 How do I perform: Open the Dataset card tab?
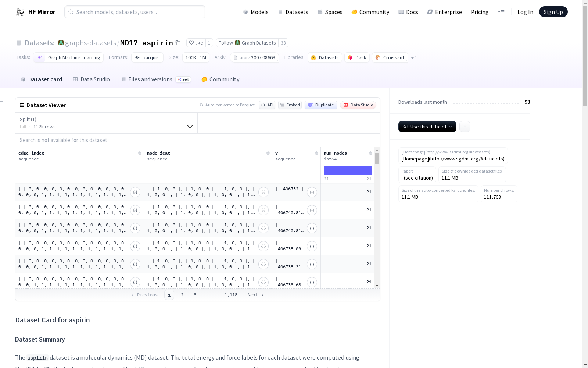tap(41, 79)
